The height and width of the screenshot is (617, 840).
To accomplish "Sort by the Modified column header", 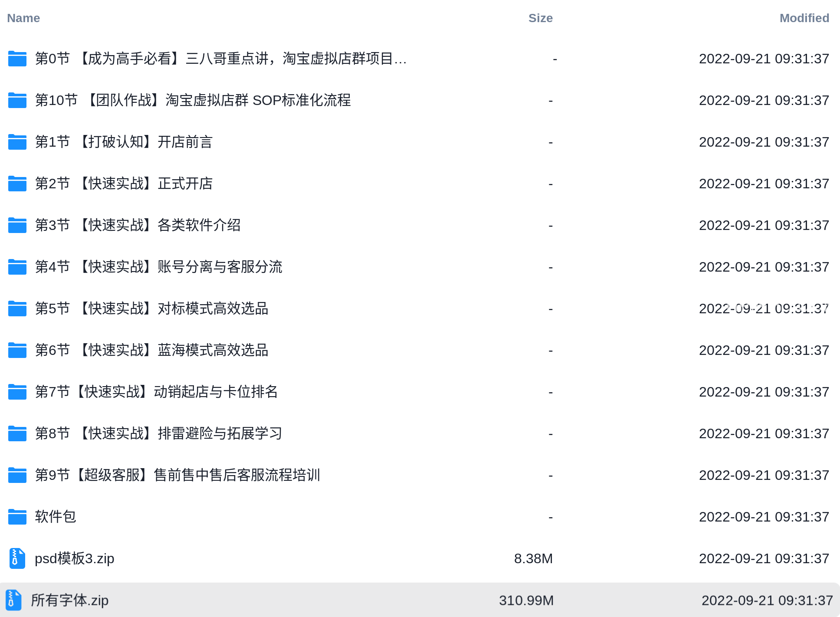I will [804, 18].
